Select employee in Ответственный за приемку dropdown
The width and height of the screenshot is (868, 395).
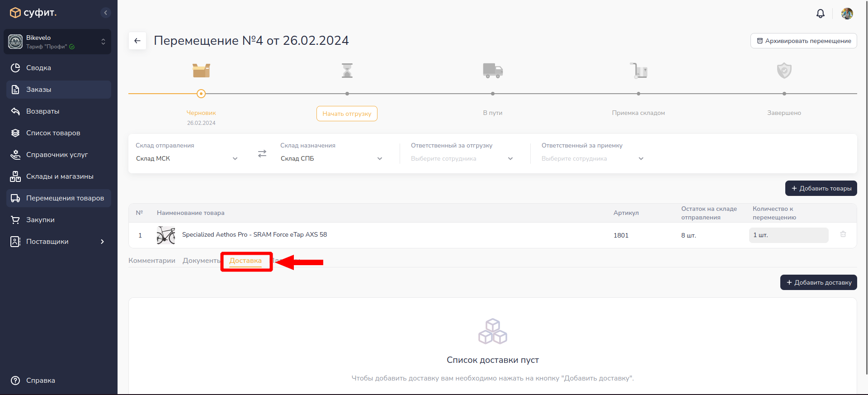click(x=593, y=158)
